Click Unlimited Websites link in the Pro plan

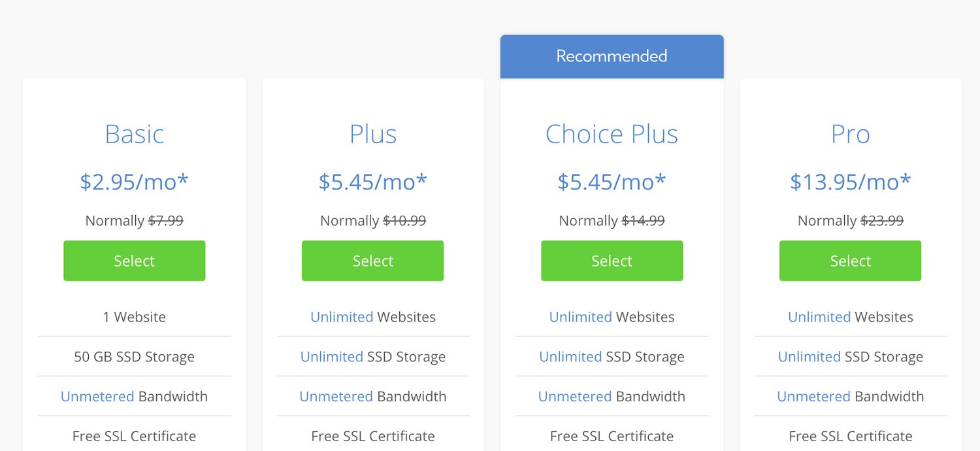(x=819, y=317)
